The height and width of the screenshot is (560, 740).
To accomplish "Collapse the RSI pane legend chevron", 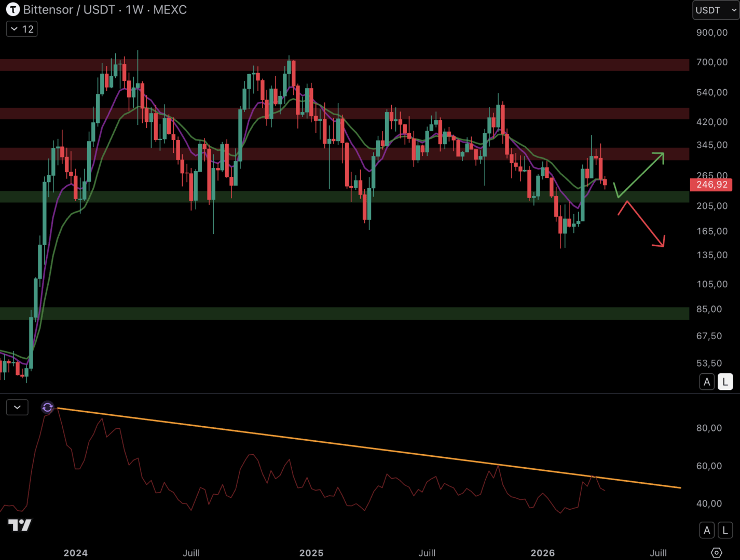I will (17, 408).
